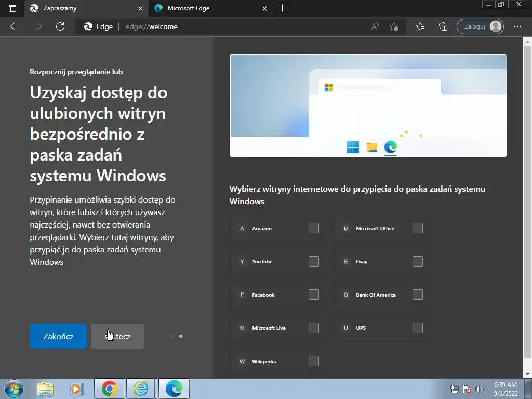The width and height of the screenshot is (532, 399).
Task: Open the Collections icon
Action: [443, 26]
